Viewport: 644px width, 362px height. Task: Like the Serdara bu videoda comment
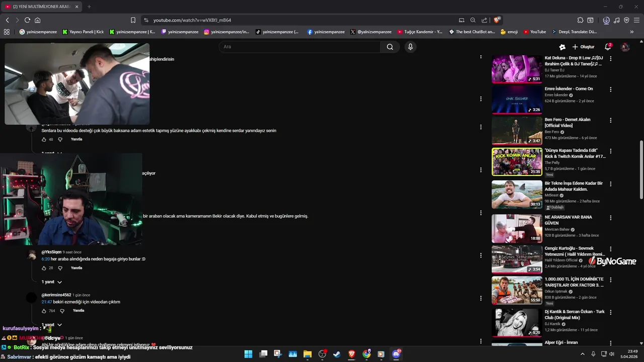tap(44, 139)
